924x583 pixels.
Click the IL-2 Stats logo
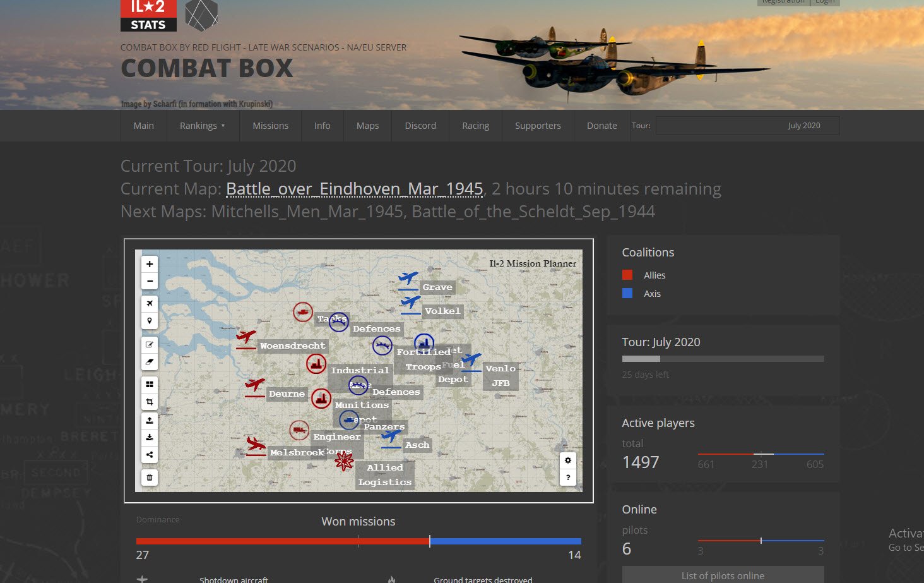click(148, 15)
